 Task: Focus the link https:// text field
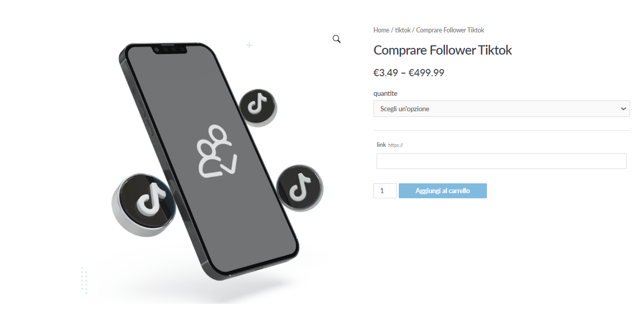coord(501,161)
